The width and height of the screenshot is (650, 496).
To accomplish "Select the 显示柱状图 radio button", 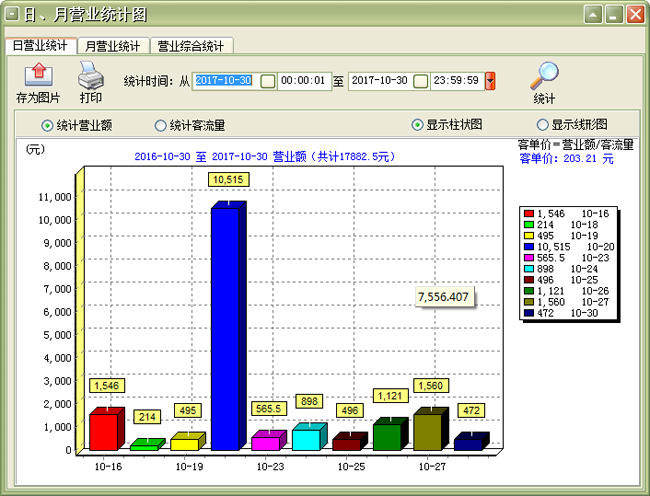I will pyautogui.click(x=417, y=126).
